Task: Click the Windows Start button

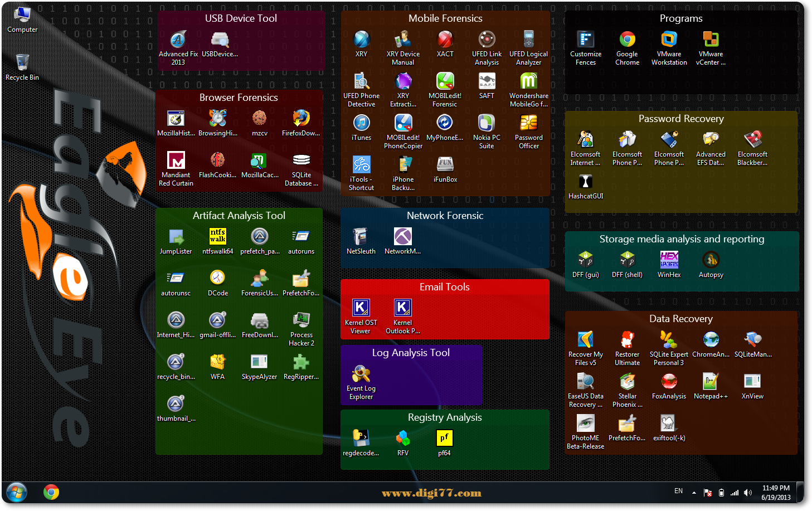Action: coord(17,493)
